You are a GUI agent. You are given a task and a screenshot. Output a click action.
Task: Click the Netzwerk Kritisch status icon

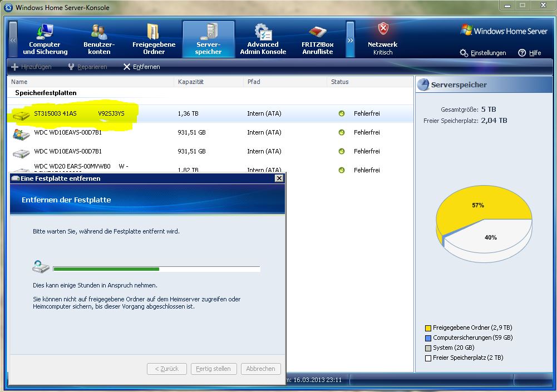[x=383, y=28]
